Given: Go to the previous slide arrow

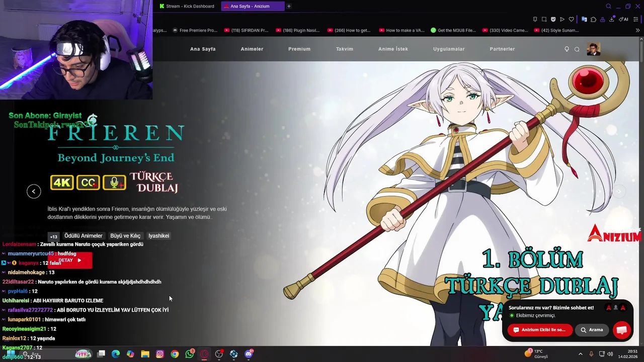Looking at the screenshot, I should click(x=34, y=191).
